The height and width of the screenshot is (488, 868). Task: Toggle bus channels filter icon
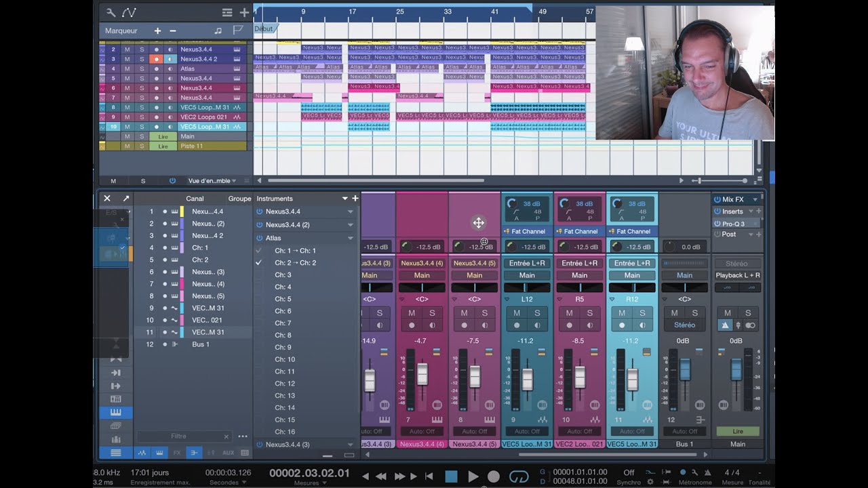(x=193, y=452)
